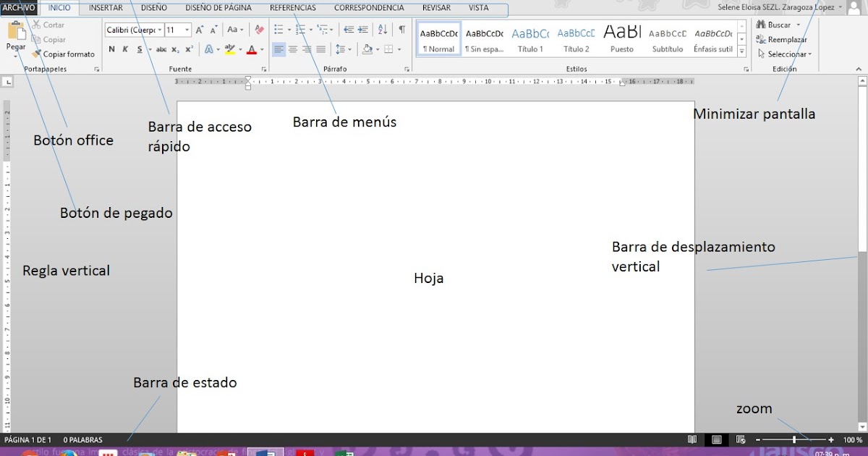The image size is (868, 456).
Task: Select the Copiar formato (Format Painter) tool
Action: [64, 54]
